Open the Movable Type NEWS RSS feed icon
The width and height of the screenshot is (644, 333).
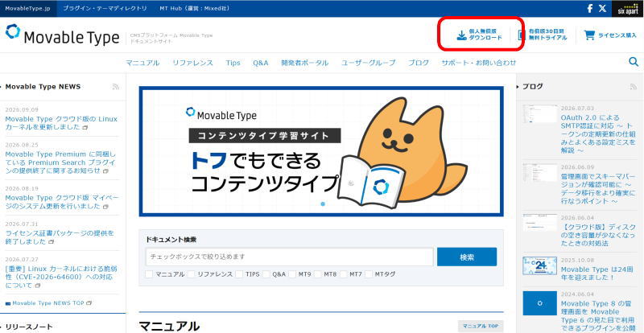[x=115, y=87]
